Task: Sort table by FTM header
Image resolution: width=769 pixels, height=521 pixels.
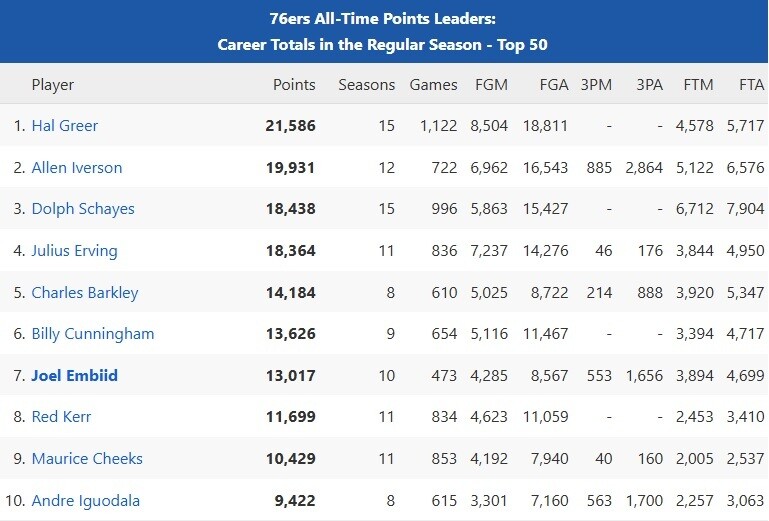Action: pyautogui.click(x=698, y=85)
